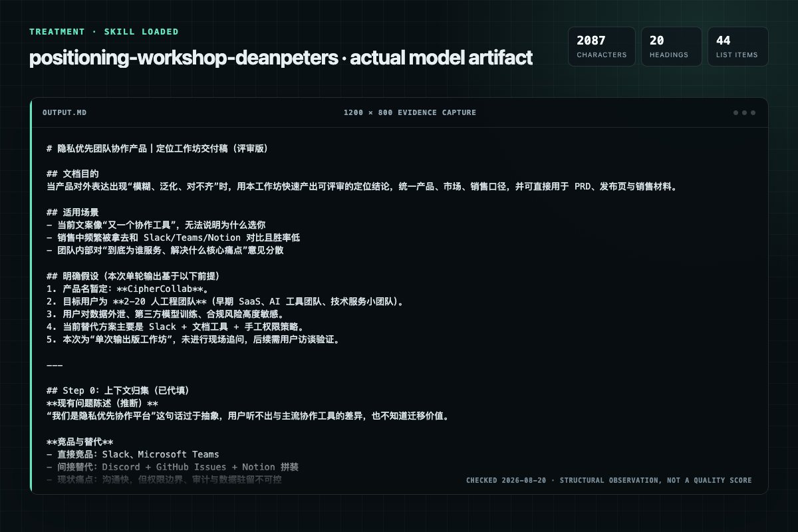
Task: Click the 'CHECKED 2026-08-20 · STRUCTURAL OBSERVATION' footer note
Action: coord(608,480)
